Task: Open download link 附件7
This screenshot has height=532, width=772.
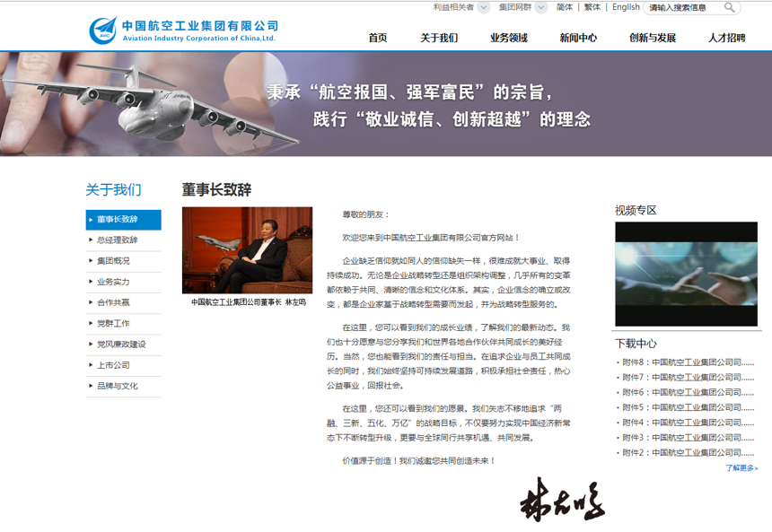Action: pyautogui.click(x=688, y=378)
